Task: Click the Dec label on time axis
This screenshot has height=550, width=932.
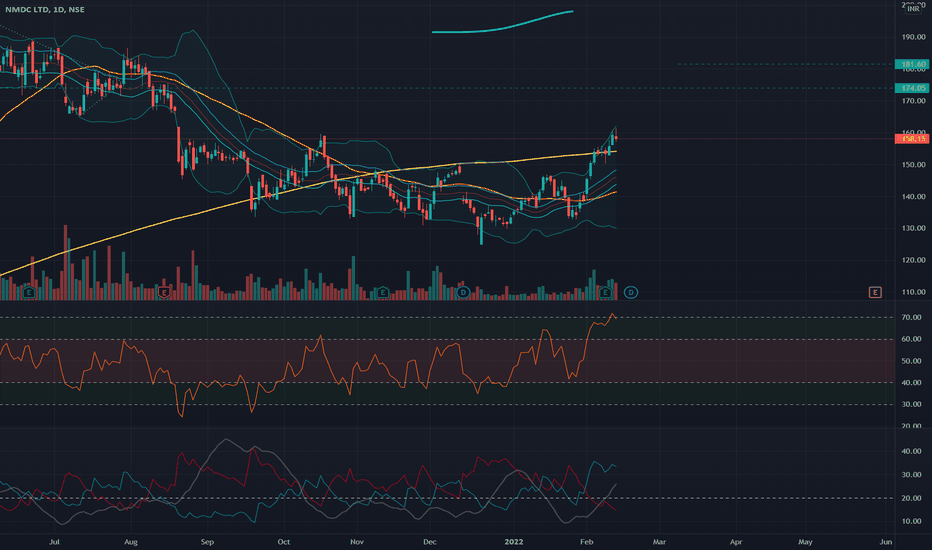Action: click(x=430, y=542)
